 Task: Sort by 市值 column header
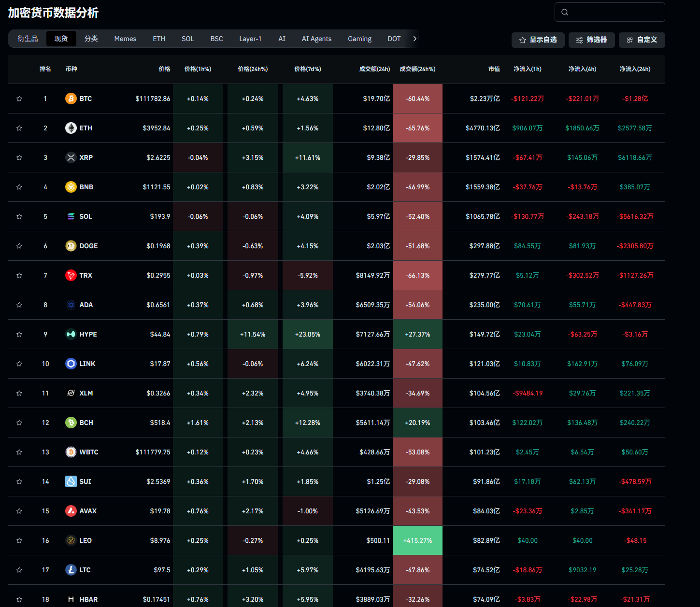[494, 69]
